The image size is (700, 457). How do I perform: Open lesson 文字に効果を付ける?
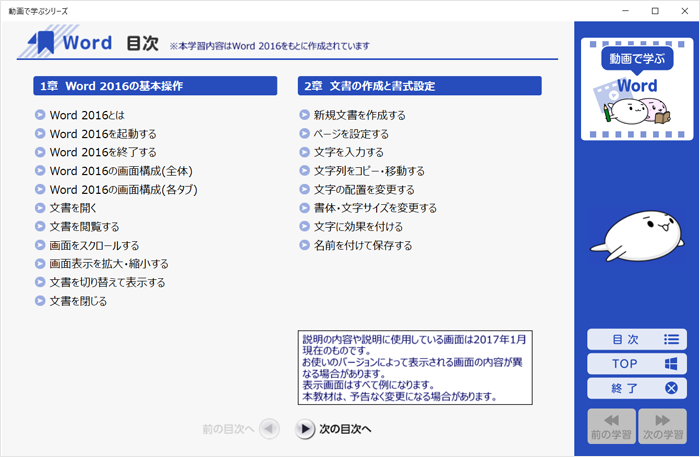(358, 227)
